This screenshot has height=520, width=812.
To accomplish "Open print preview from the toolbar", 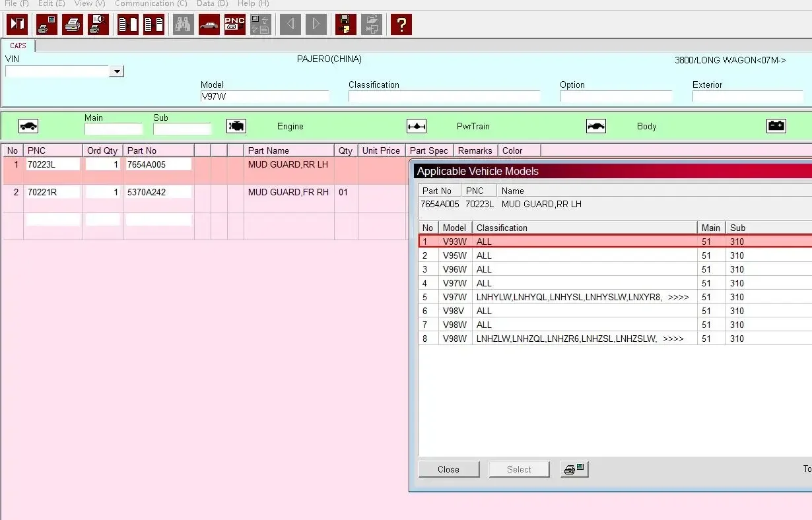I will tap(98, 24).
